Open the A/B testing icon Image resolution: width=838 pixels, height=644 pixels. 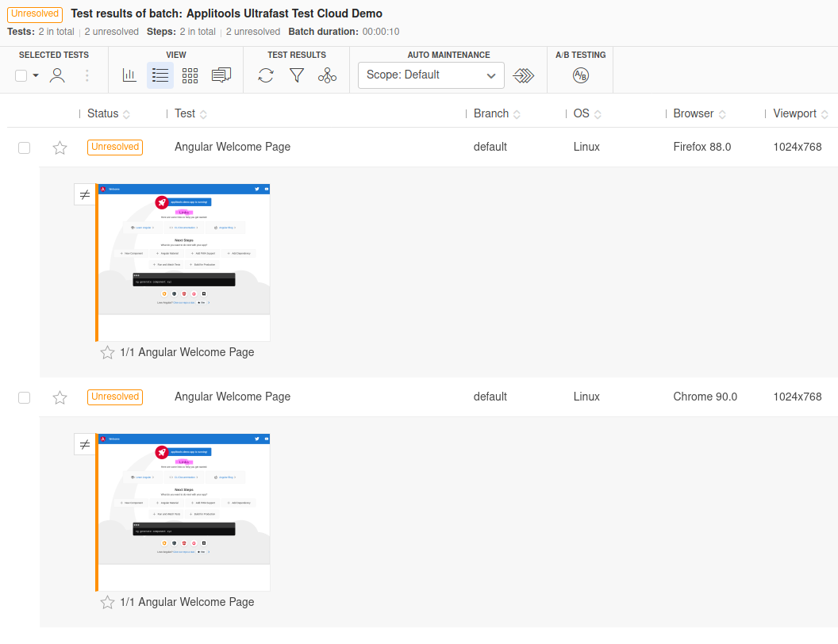click(x=580, y=75)
